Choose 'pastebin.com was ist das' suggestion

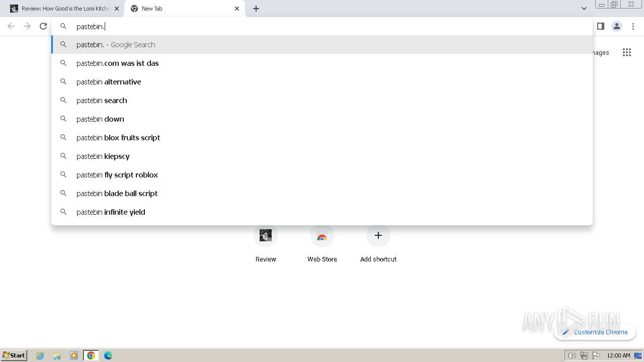coord(322,63)
